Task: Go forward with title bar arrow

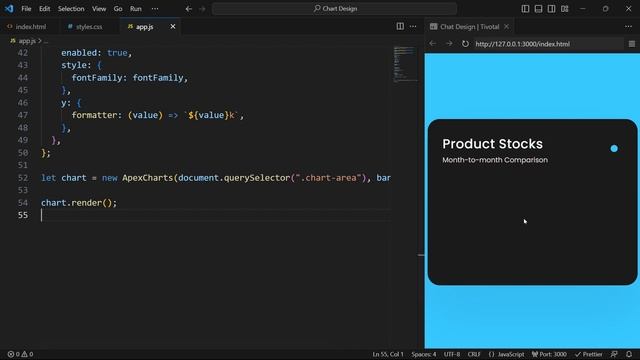Action: click(x=202, y=9)
